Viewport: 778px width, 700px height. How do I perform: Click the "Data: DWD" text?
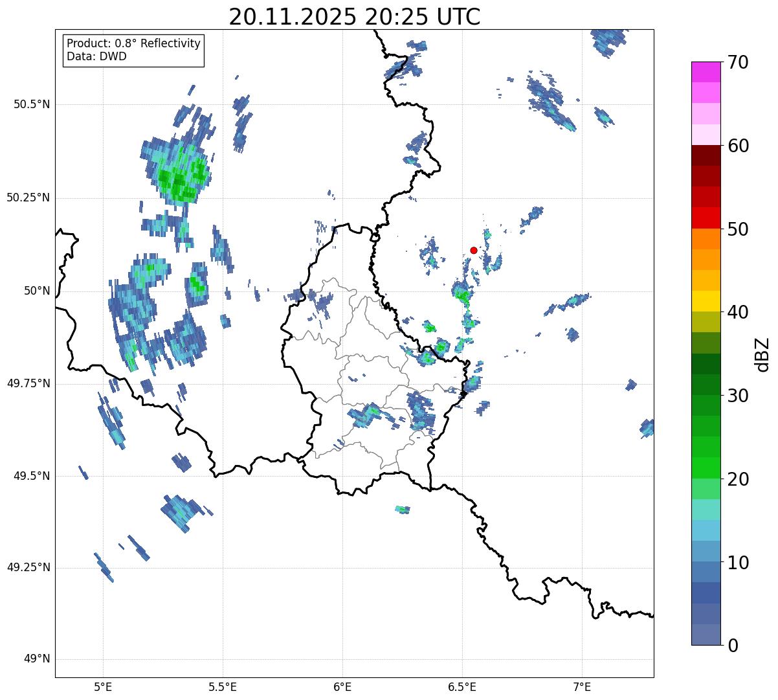96,56
